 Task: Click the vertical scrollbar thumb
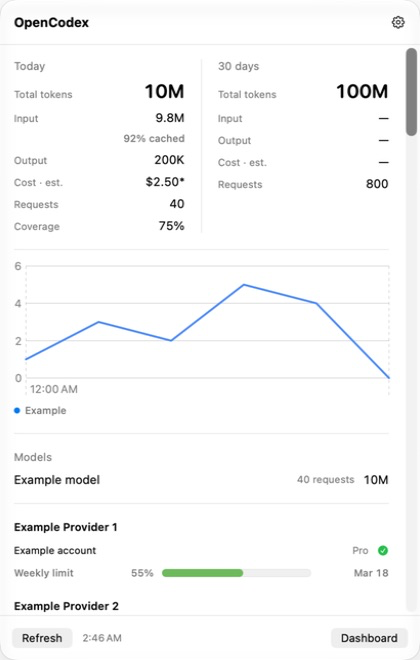click(411, 92)
